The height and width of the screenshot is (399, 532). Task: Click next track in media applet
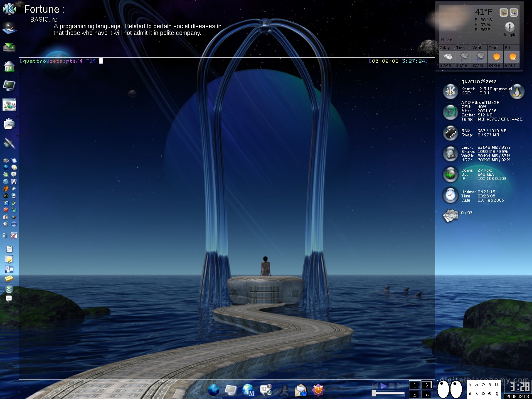pyautogui.click(x=400, y=386)
